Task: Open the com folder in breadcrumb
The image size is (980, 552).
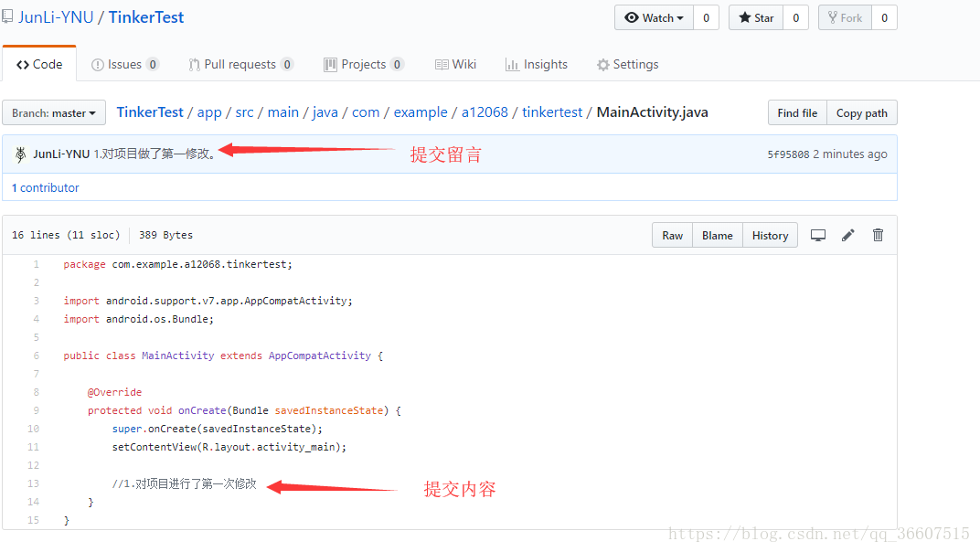Action: pyautogui.click(x=366, y=112)
